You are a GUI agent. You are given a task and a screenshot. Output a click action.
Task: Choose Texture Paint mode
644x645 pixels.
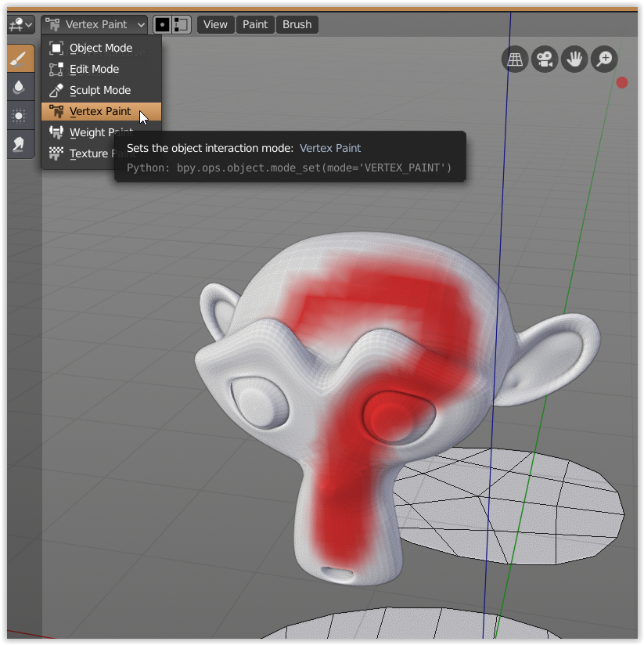(x=101, y=153)
